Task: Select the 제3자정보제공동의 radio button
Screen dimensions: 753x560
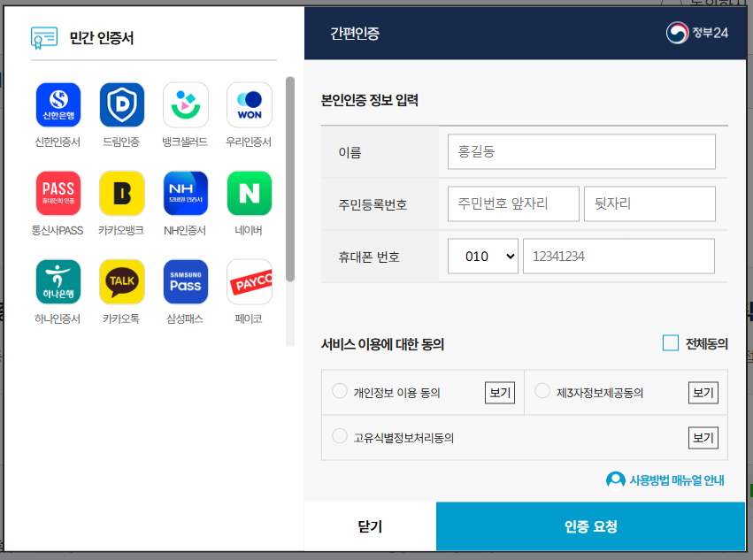Action: (542, 391)
